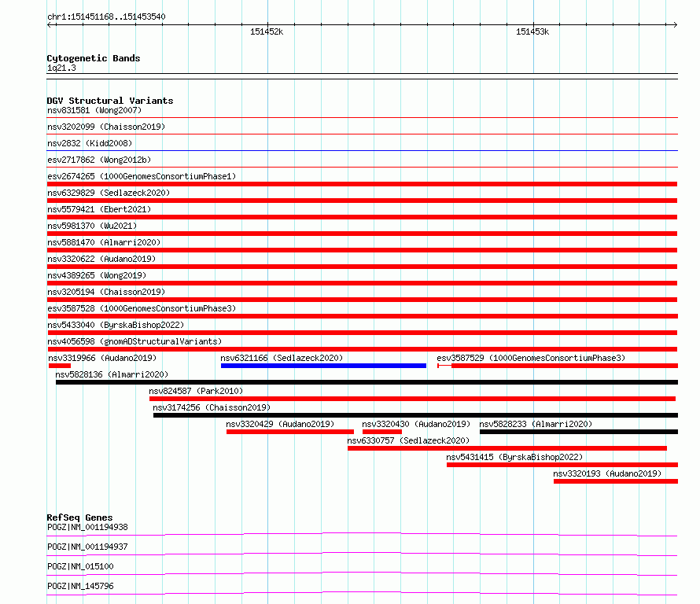Click the Cytogenetic Bands track title
Screen dimensions: 700x604
[x=94, y=58]
